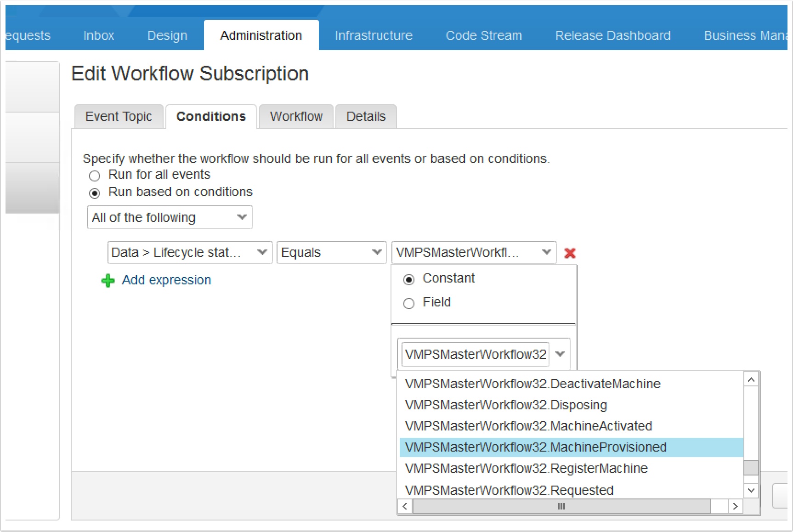Click the green plus Add expression icon
The image size is (793, 532).
[x=108, y=280]
